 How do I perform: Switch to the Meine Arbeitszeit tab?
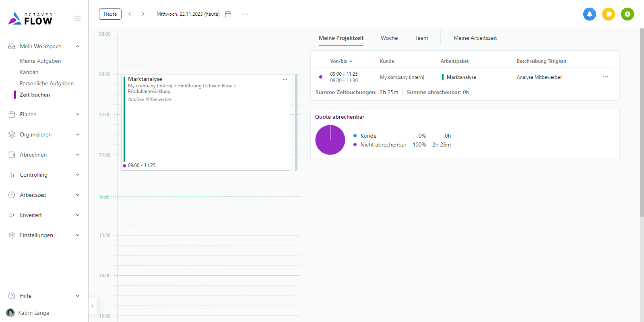[475, 38]
